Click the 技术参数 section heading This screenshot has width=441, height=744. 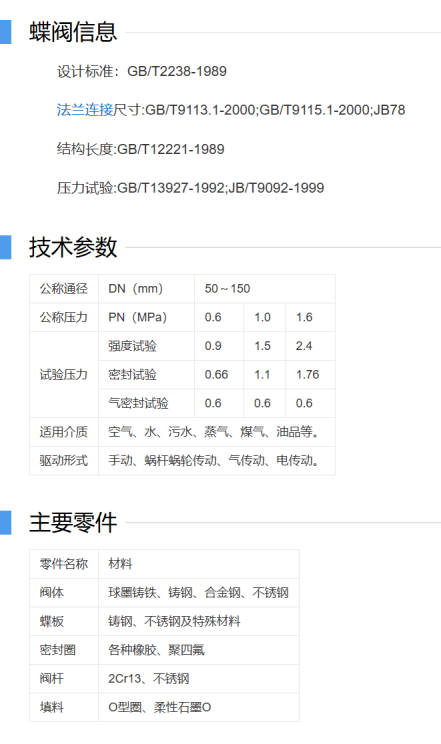tap(73, 247)
